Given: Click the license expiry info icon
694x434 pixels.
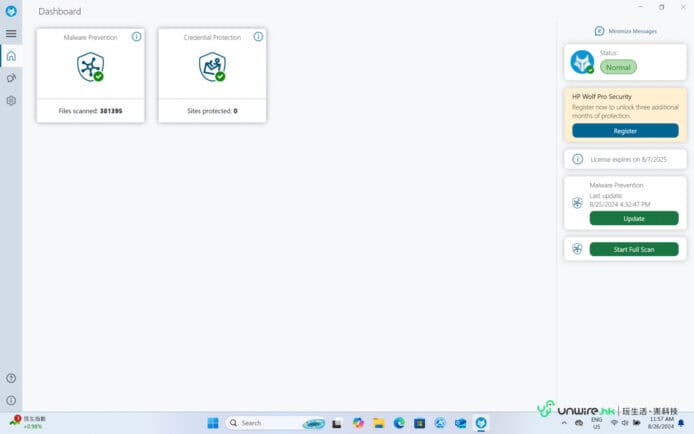Looking at the screenshot, I should click(577, 159).
